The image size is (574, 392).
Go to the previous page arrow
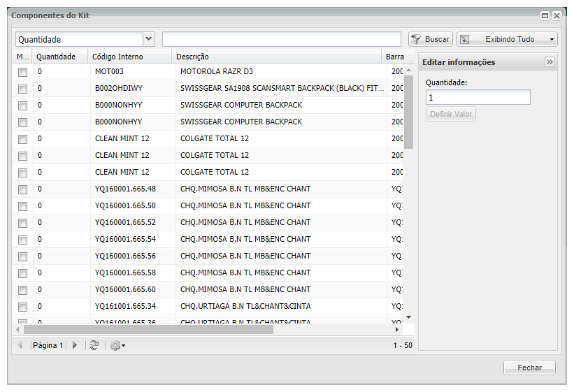tap(20, 345)
